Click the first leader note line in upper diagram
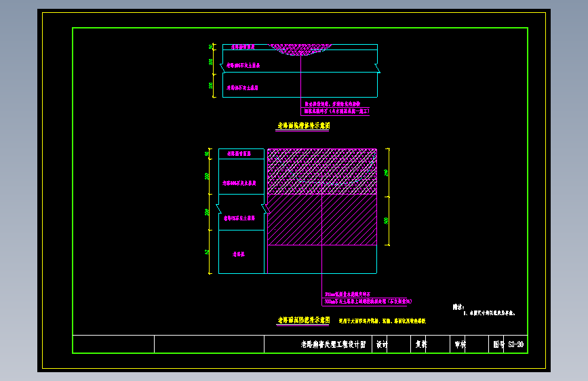588x381 pixels. [332, 104]
